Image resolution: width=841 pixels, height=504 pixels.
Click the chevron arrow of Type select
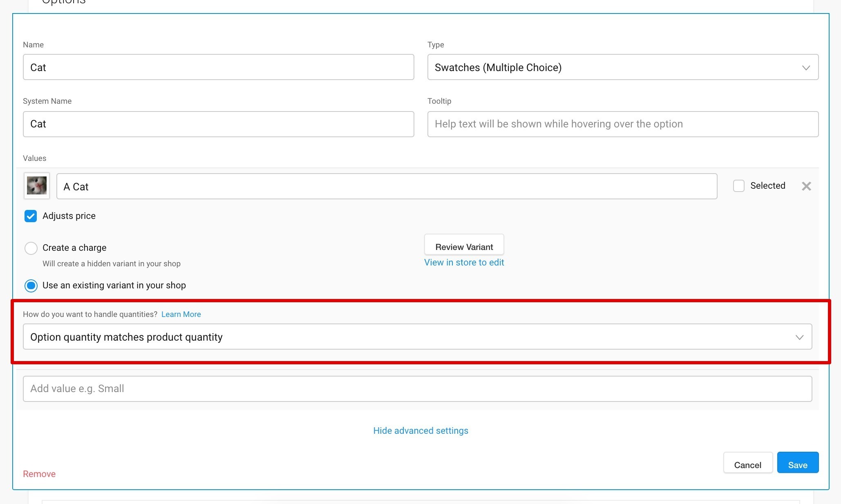tap(805, 68)
